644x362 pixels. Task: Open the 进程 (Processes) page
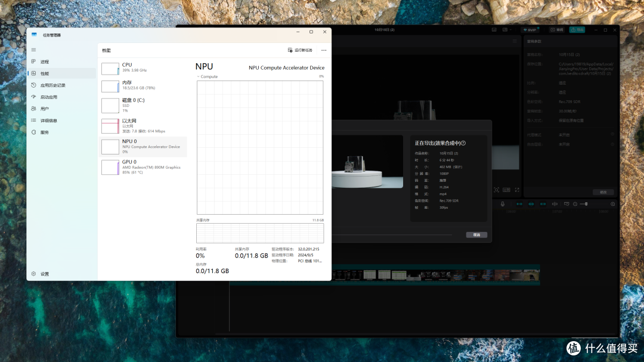(45, 61)
